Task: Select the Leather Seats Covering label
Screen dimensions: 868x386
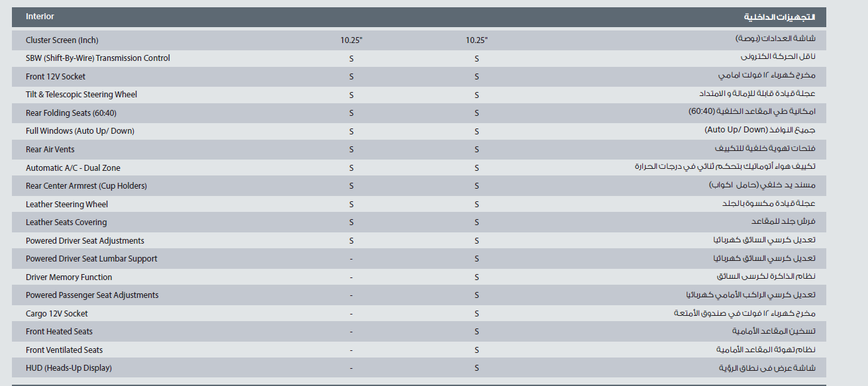Action: (66, 222)
